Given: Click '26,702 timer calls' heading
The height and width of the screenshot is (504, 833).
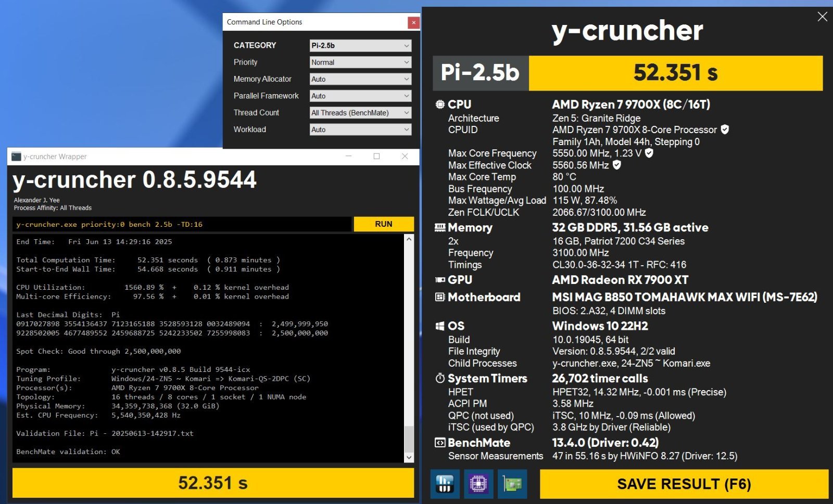Looking at the screenshot, I should [600, 378].
